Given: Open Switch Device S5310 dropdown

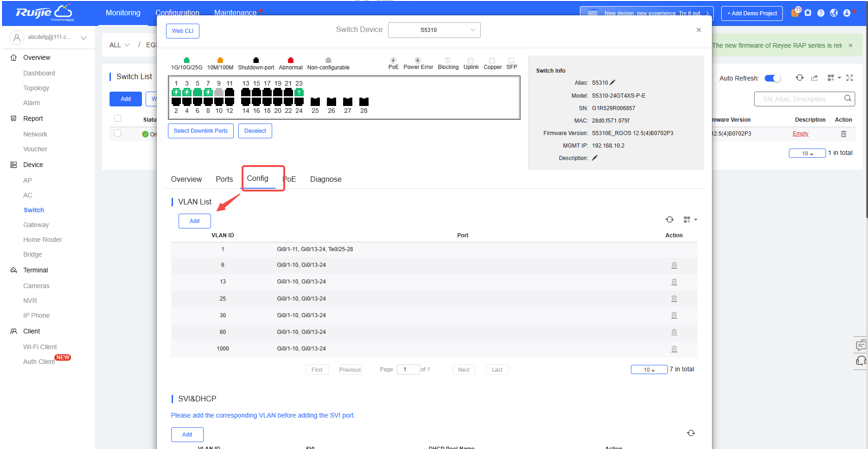Looking at the screenshot, I should point(434,30).
